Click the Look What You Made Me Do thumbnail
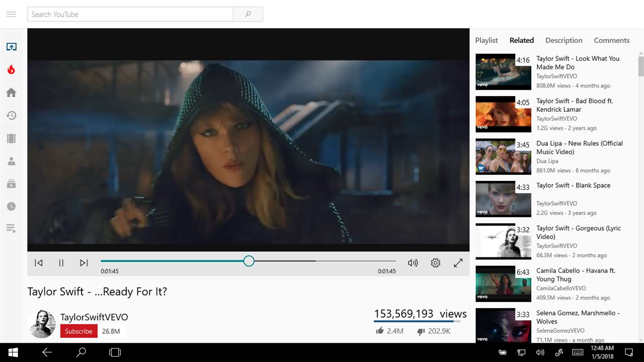 [x=503, y=72]
